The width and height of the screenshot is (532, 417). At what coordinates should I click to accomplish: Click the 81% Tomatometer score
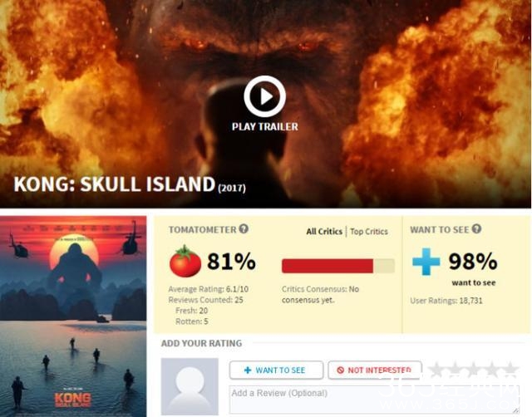tap(231, 262)
